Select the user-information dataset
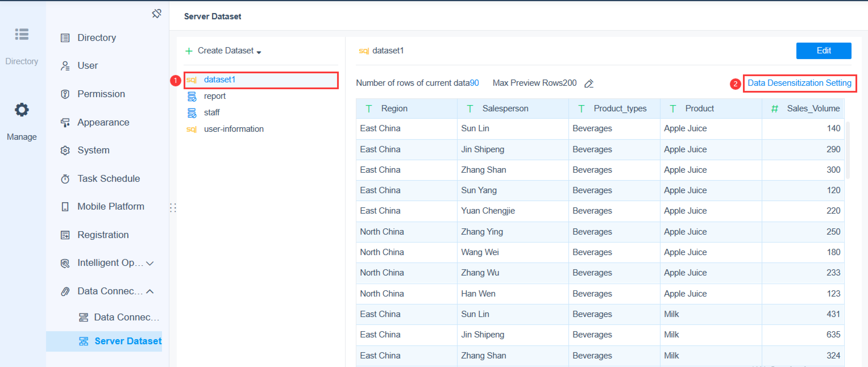Screen dimensions: 868x367 click(233, 129)
